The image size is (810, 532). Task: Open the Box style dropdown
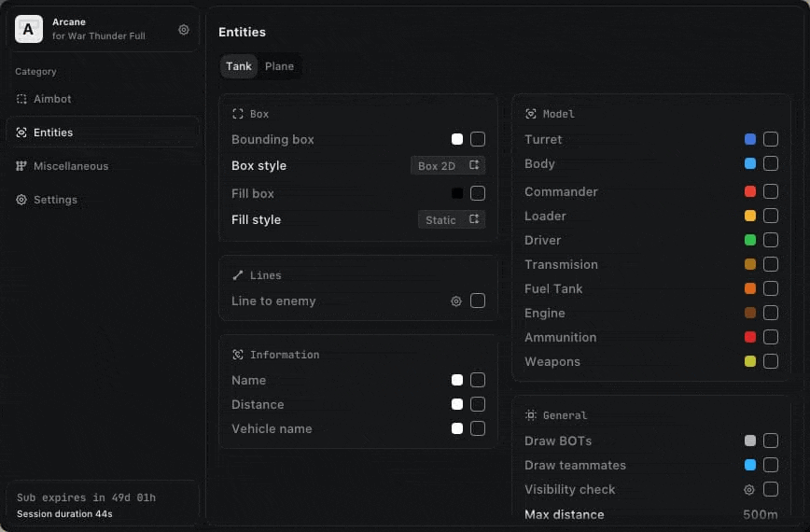(x=448, y=165)
